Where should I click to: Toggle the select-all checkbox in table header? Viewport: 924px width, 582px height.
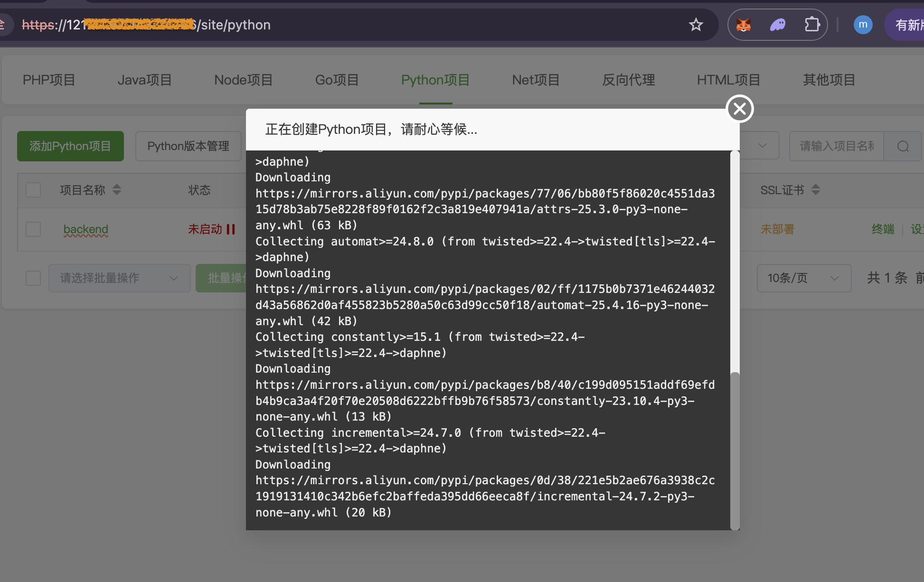[x=33, y=190]
